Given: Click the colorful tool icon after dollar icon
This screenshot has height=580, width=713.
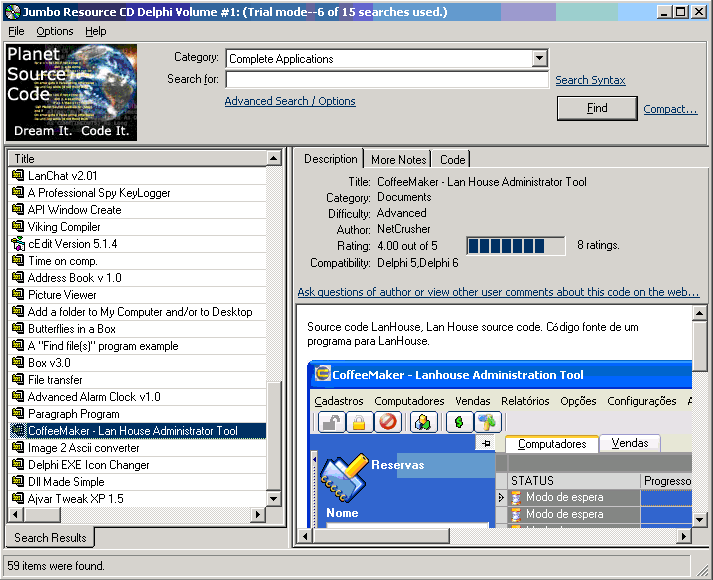Looking at the screenshot, I should click(x=487, y=422).
